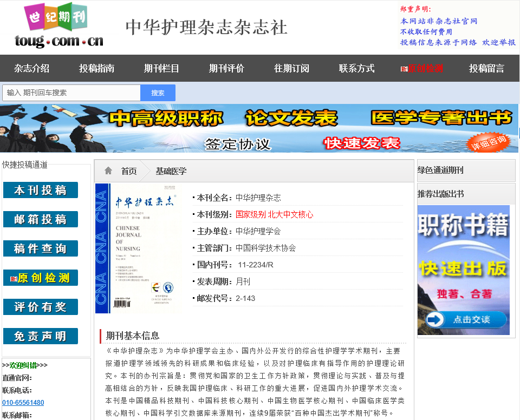Click the 月刊 publication cycle value
This screenshot has width=520, height=420.
[x=243, y=281]
